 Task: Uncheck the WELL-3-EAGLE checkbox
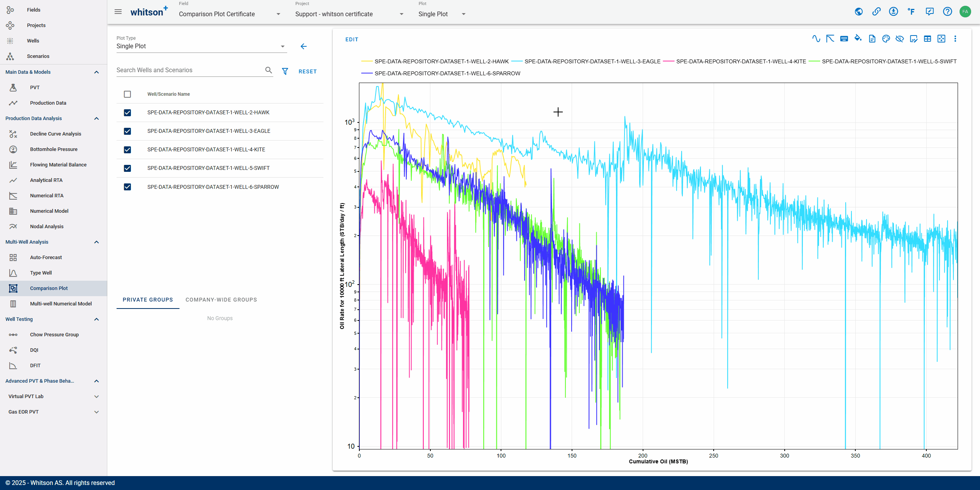[x=127, y=131]
